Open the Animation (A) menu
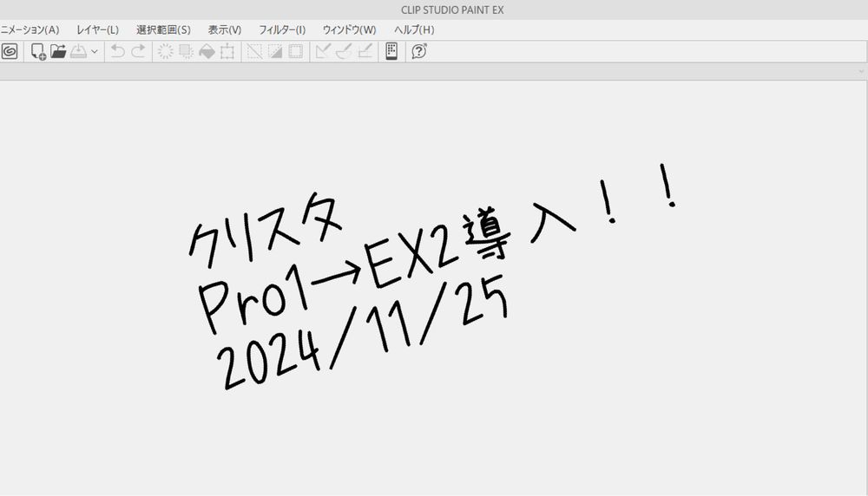The image size is (868, 496). 30,29
